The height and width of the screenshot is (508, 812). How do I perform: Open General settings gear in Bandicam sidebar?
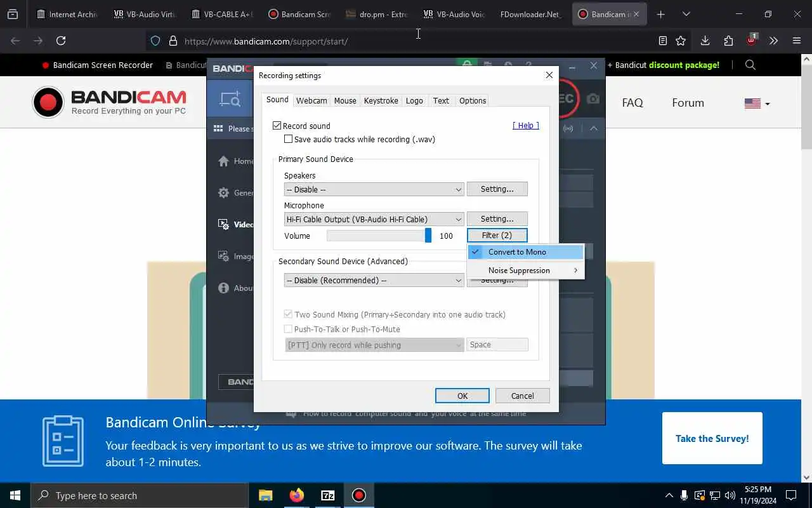(223, 193)
